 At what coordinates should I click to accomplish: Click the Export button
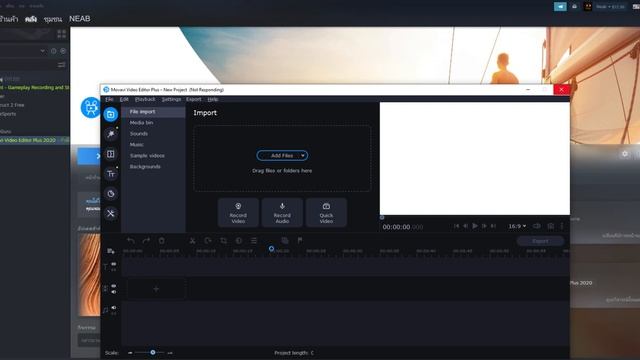(540, 241)
